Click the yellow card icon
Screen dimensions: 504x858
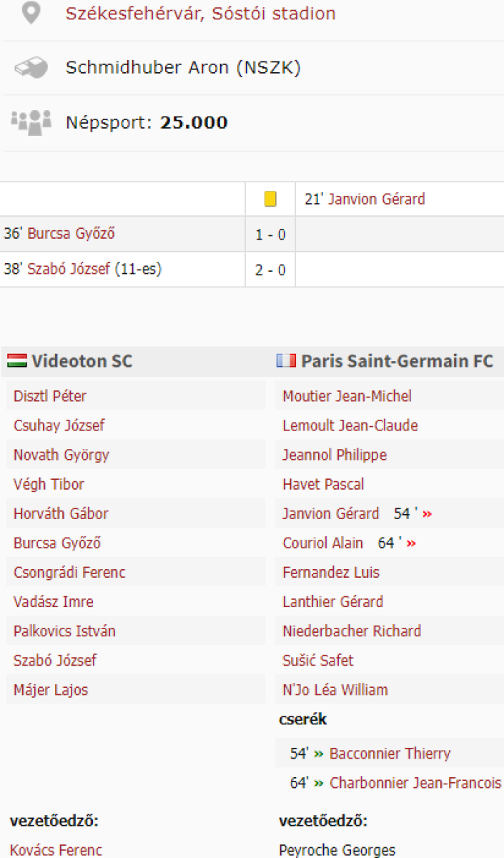[x=270, y=199]
